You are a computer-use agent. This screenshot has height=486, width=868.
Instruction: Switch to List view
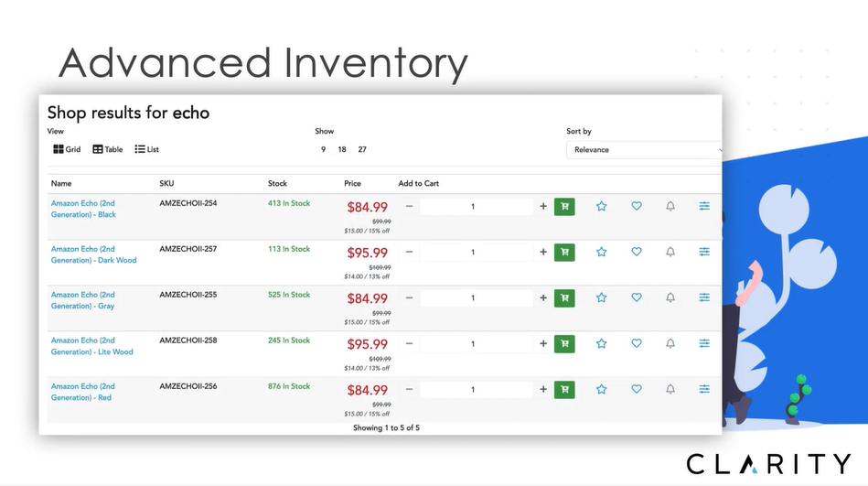[147, 149]
